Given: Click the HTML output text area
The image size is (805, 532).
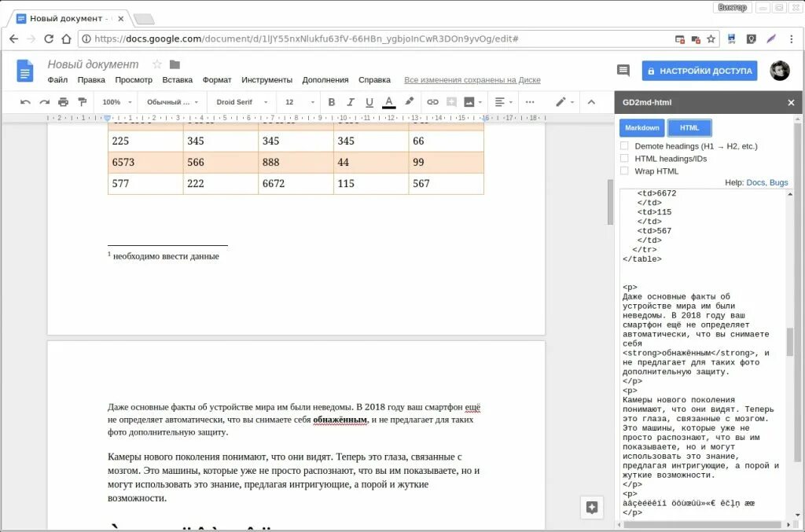Looking at the screenshot, I should [x=702, y=354].
